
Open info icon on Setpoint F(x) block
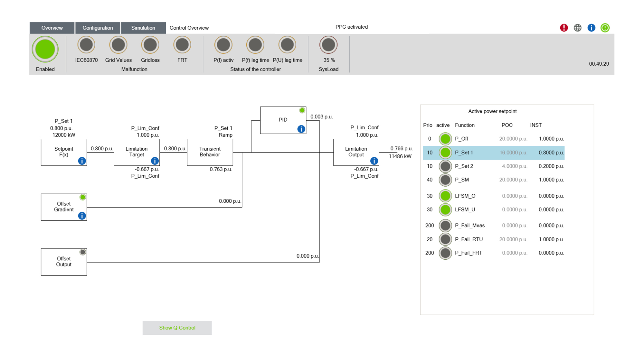coord(82,161)
